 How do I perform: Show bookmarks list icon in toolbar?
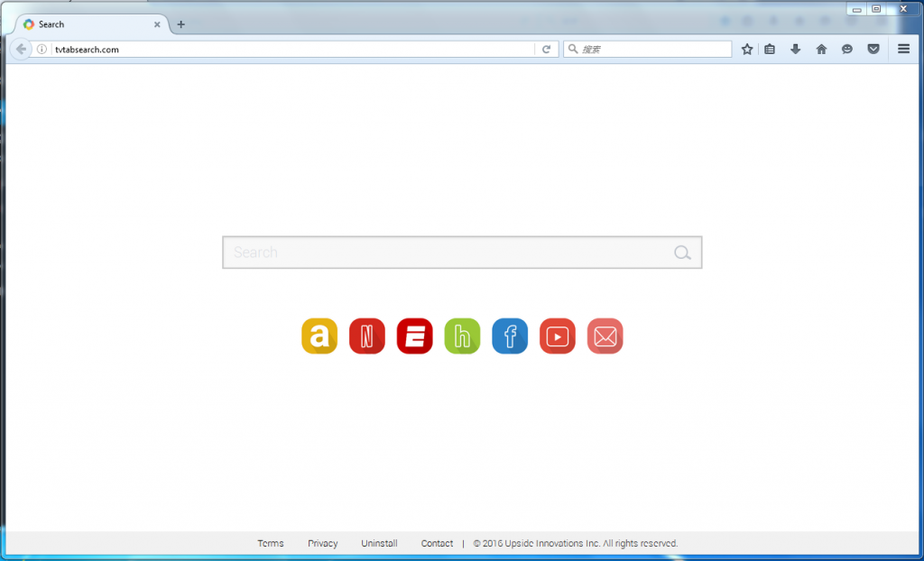[x=770, y=50]
